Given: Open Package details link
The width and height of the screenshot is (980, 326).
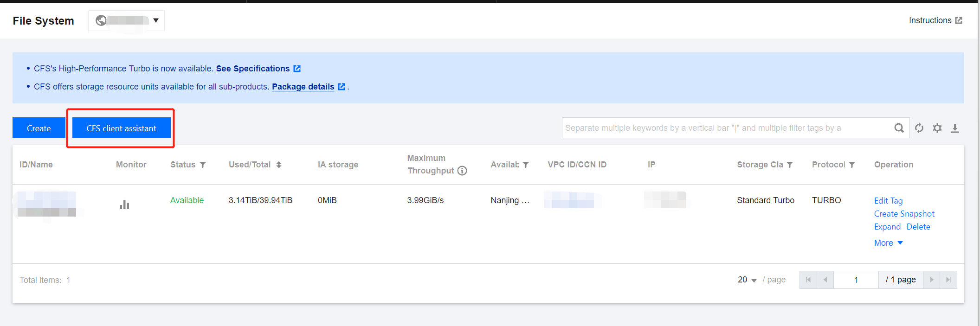Looking at the screenshot, I should [303, 87].
